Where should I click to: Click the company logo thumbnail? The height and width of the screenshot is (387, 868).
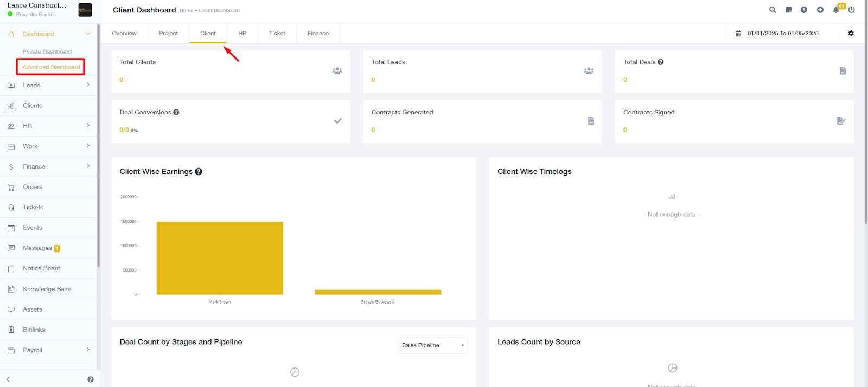click(x=85, y=10)
